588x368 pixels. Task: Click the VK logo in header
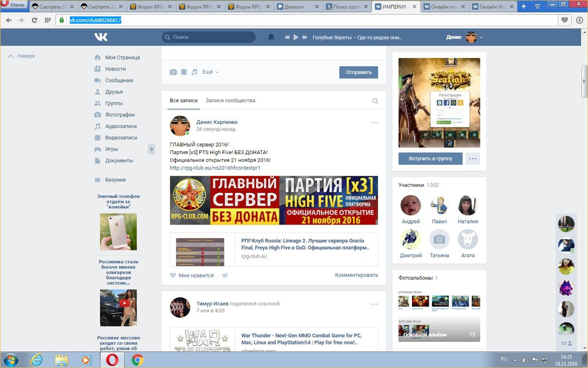(101, 37)
